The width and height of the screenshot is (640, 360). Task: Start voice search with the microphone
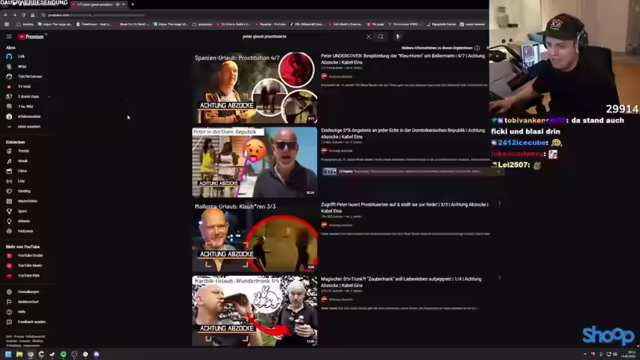coord(398,36)
